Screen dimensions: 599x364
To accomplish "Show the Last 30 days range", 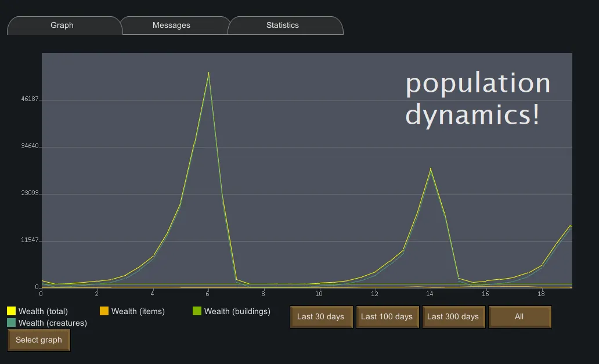I will tap(320, 317).
